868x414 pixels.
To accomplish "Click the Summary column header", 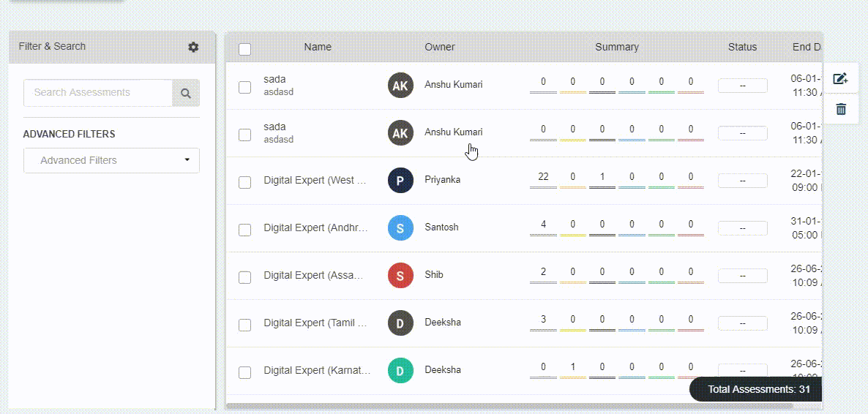I will pyautogui.click(x=617, y=47).
